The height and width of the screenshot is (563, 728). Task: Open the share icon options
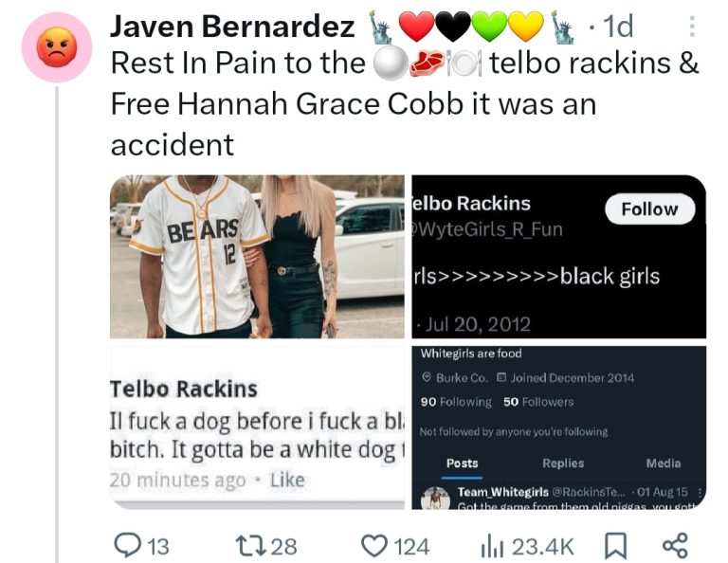(675, 545)
